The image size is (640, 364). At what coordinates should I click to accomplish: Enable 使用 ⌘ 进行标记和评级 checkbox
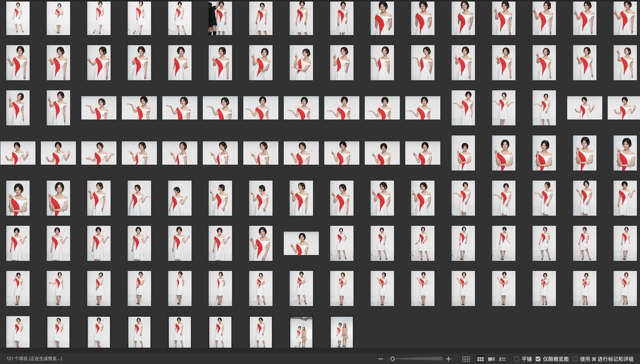tap(575, 359)
